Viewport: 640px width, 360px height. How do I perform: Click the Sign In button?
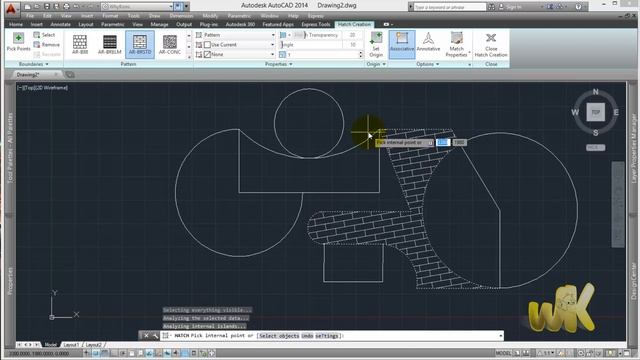pyautogui.click(x=513, y=7)
